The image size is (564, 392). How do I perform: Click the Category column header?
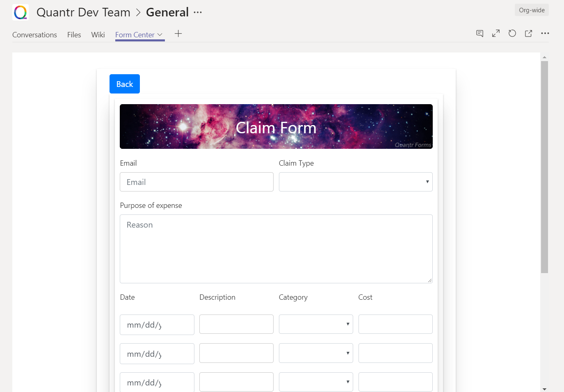click(x=293, y=297)
